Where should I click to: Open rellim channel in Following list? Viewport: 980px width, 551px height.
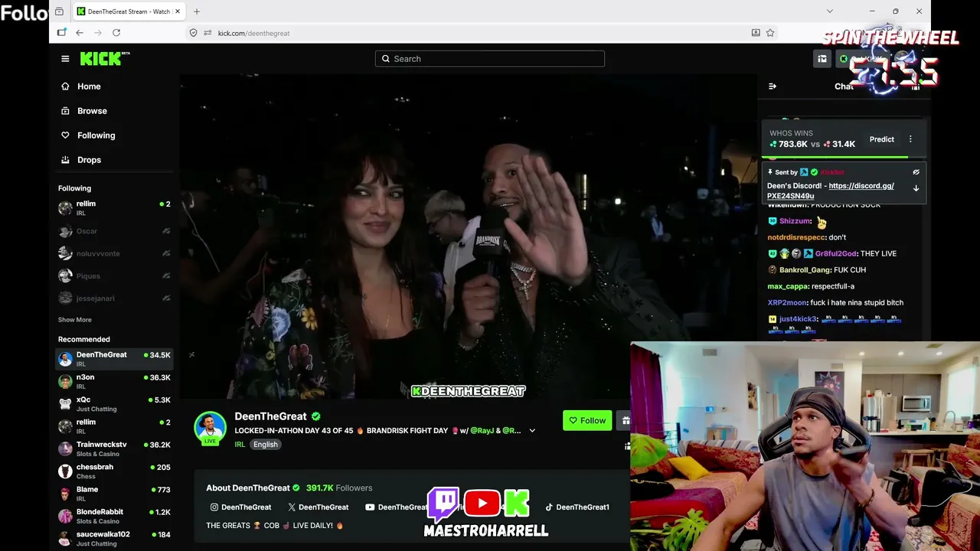pos(114,208)
